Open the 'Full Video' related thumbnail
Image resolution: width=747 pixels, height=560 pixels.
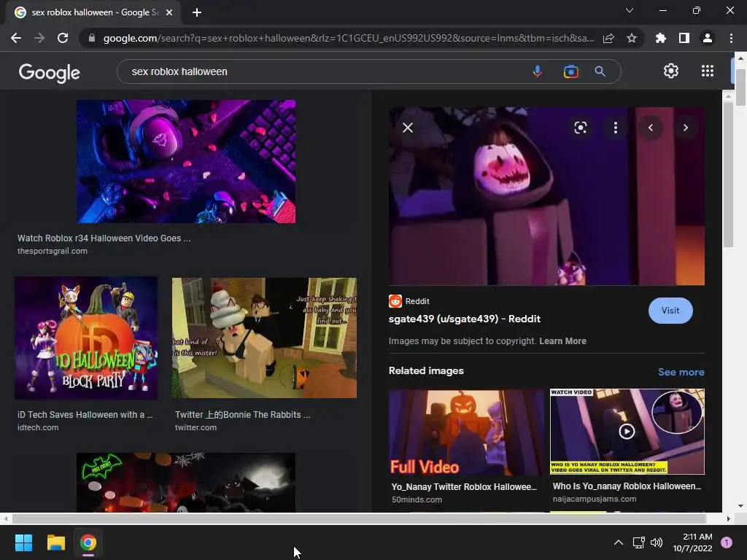pyautogui.click(x=466, y=432)
